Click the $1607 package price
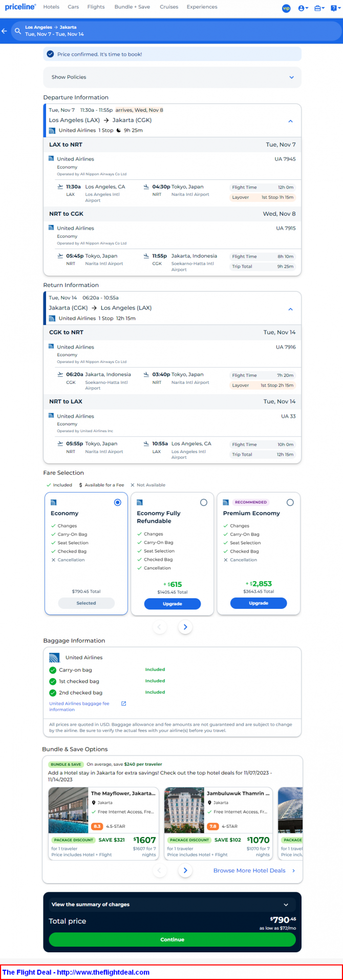 pyautogui.click(x=144, y=840)
